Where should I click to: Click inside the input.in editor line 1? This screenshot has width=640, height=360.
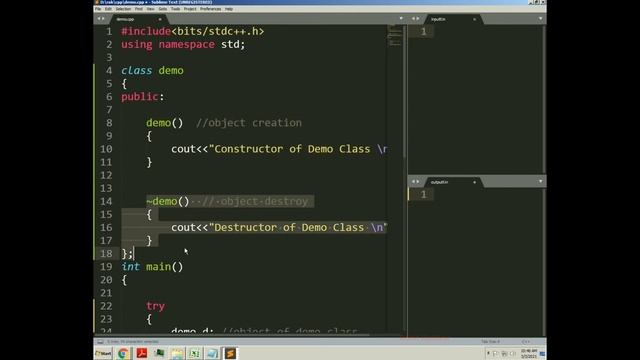(488, 32)
